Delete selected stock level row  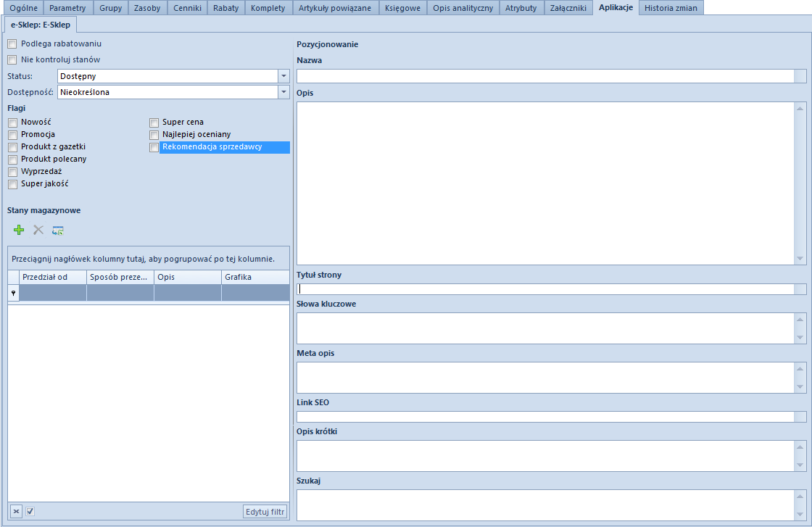click(x=38, y=231)
